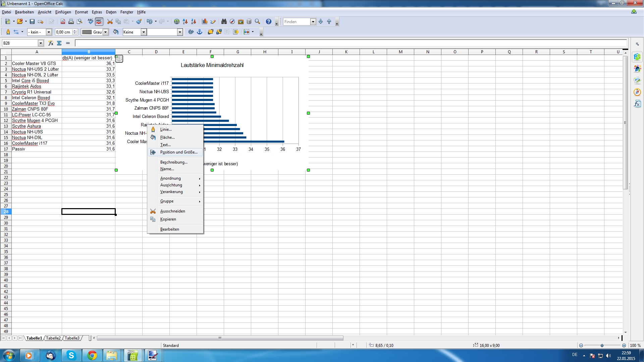
Task: Open the Einfügen menu
Action: [63, 12]
